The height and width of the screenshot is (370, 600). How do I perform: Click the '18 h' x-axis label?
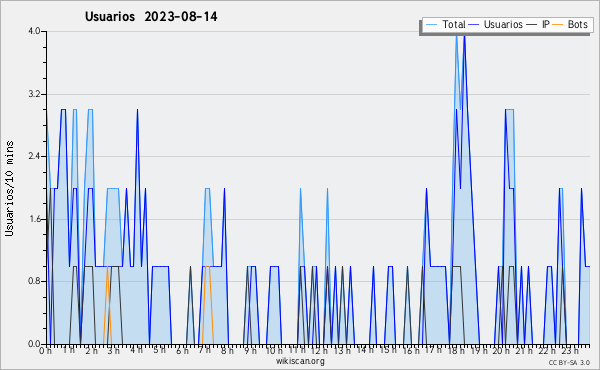click(x=457, y=351)
